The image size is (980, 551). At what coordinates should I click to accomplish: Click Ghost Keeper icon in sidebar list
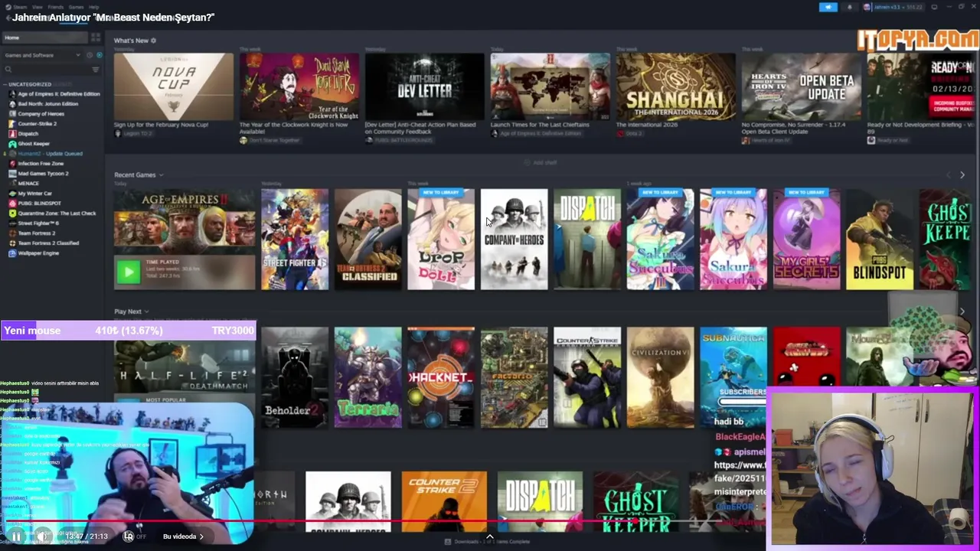[12, 144]
